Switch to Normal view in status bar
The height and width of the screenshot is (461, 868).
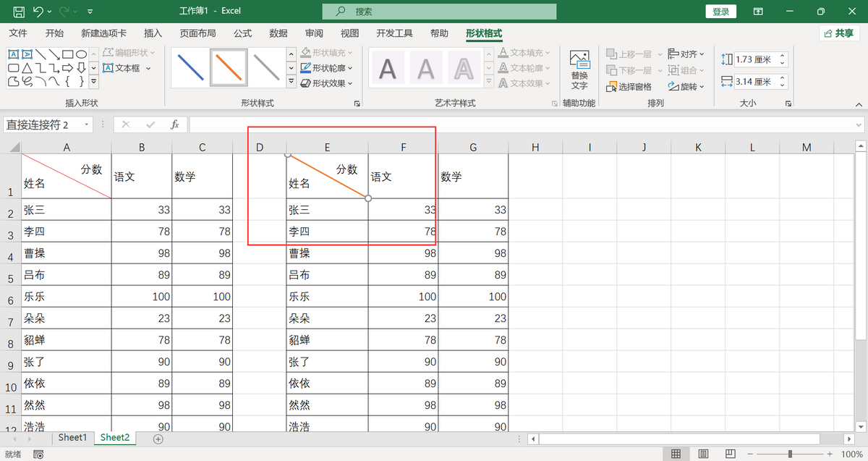(676, 454)
